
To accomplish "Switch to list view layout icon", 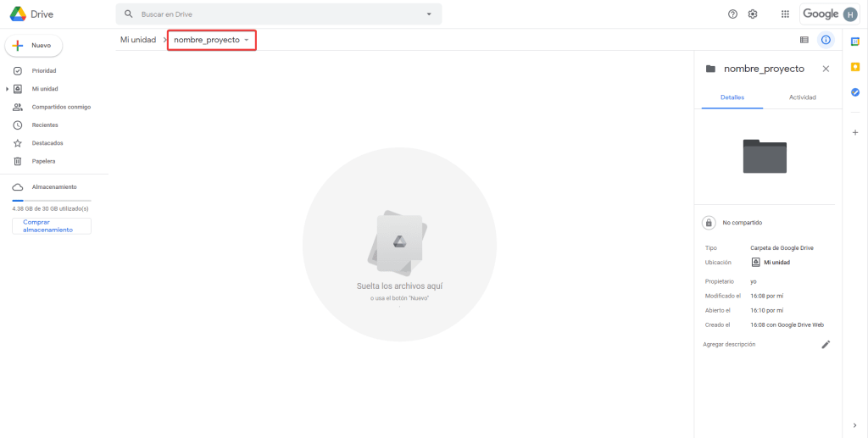I will pos(804,40).
